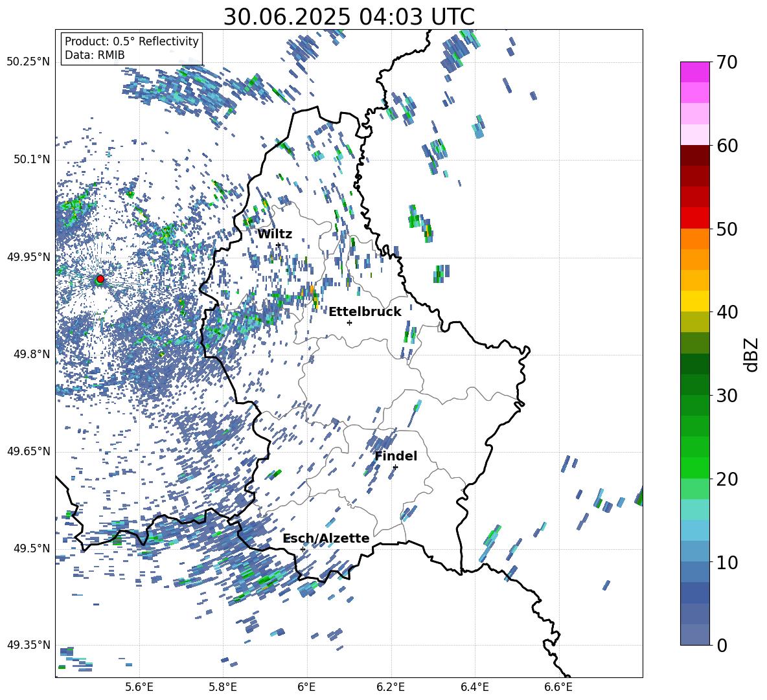Click the red radar site marker

tap(100, 278)
